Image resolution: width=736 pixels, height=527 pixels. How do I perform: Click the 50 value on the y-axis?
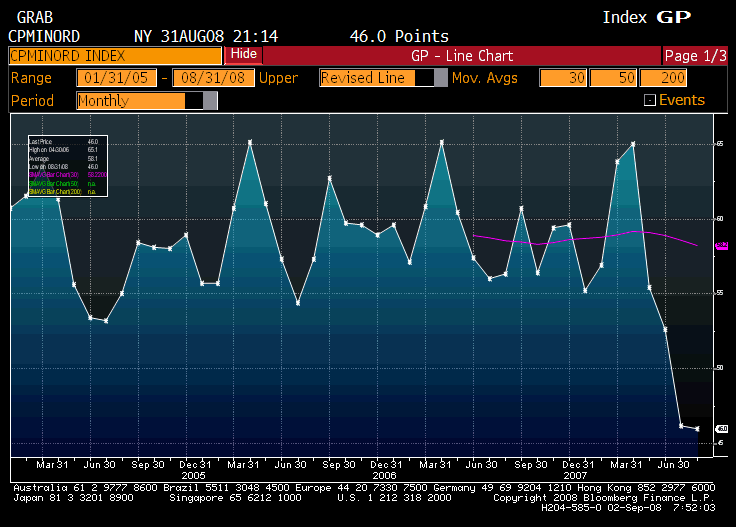click(x=720, y=368)
